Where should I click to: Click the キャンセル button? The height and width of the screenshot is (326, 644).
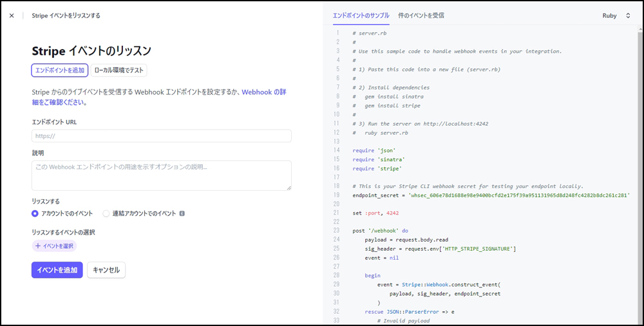tap(106, 270)
